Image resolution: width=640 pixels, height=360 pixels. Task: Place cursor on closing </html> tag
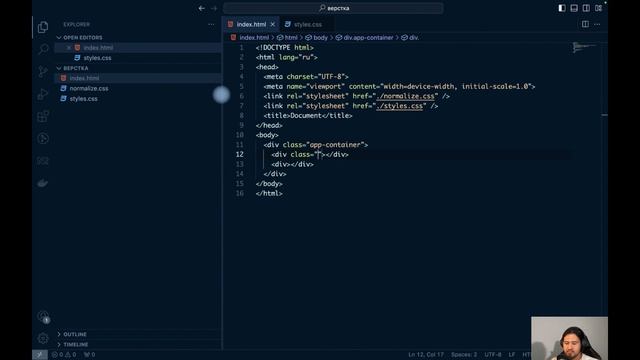coord(269,193)
